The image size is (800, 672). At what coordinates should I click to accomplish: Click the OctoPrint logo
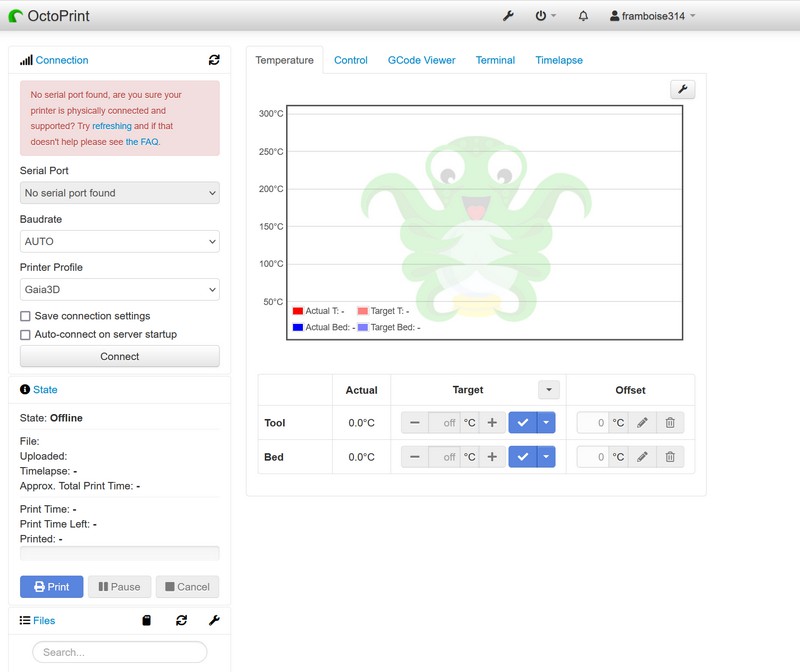pos(49,16)
